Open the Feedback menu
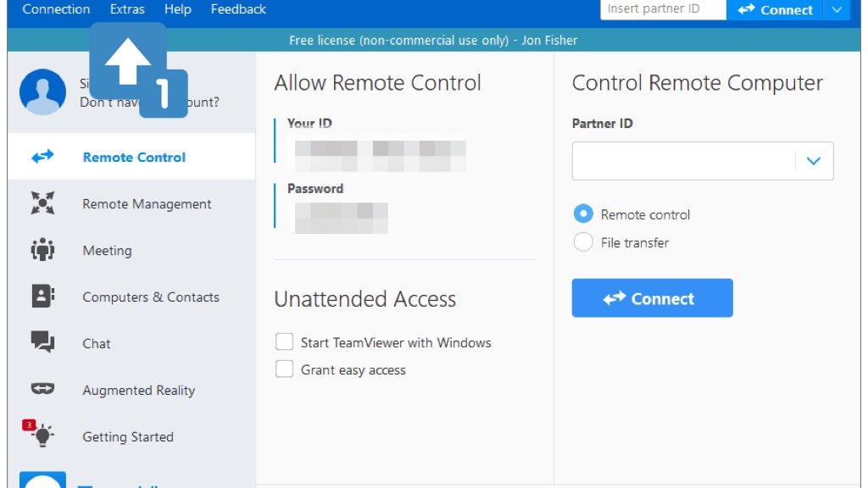Viewport: 868px width, 488px height. coord(238,9)
